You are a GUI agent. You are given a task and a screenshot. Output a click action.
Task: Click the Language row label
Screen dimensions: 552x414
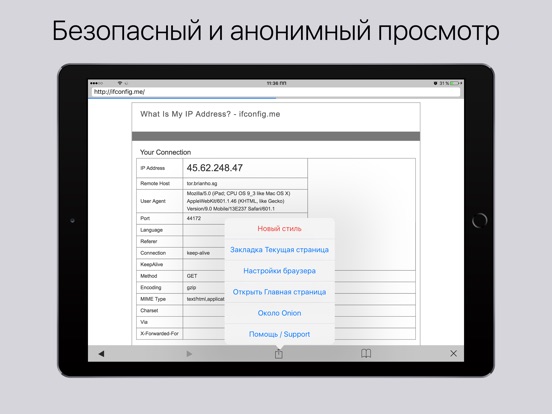[151, 230]
